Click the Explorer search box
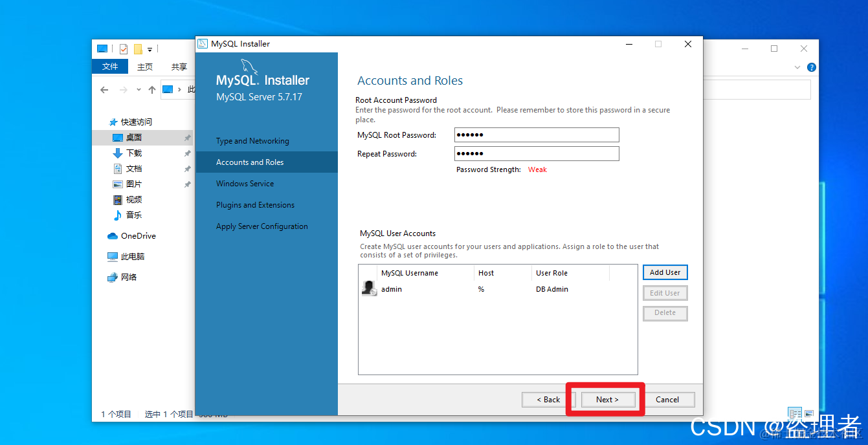868x445 pixels. [x=757, y=90]
